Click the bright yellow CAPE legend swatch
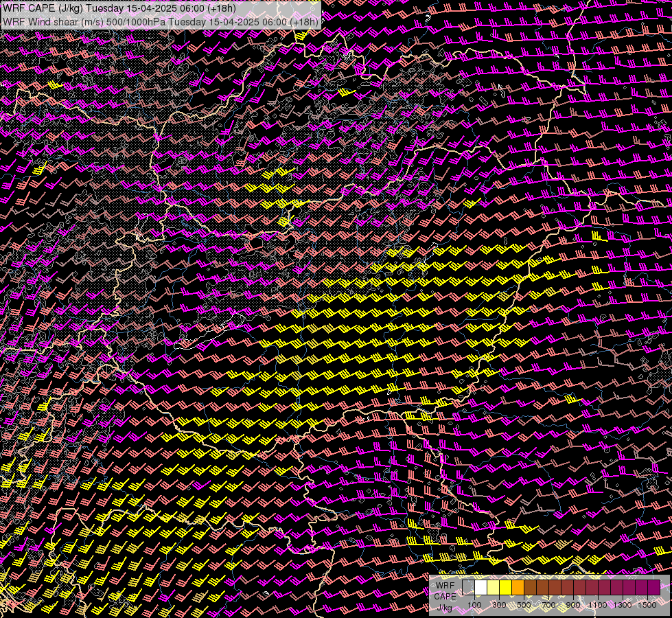This screenshot has width=672, height=618. [506, 587]
